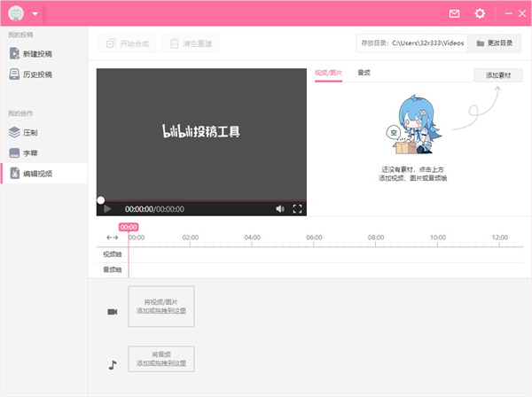The height and width of the screenshot is (397, 532).
Task: Click 更改目录 to change folder
Action: tap(494, 43)
